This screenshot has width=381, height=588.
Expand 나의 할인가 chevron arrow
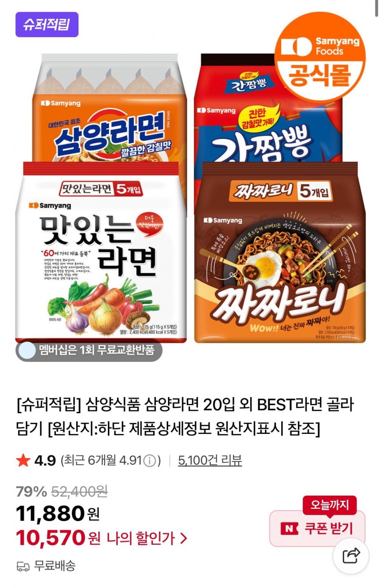[183, 538]
